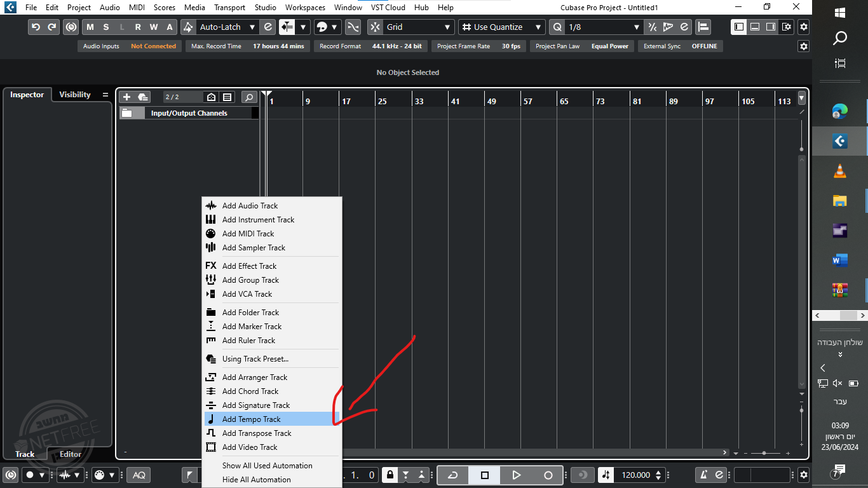
Task: Select the Track tab at the bottom
Action: (25, 454)
